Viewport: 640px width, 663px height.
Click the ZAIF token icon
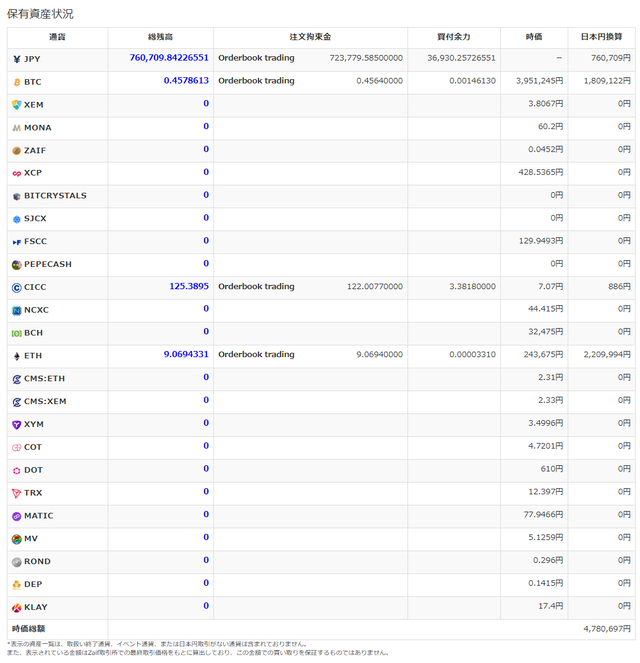click(x=16, y=151)
